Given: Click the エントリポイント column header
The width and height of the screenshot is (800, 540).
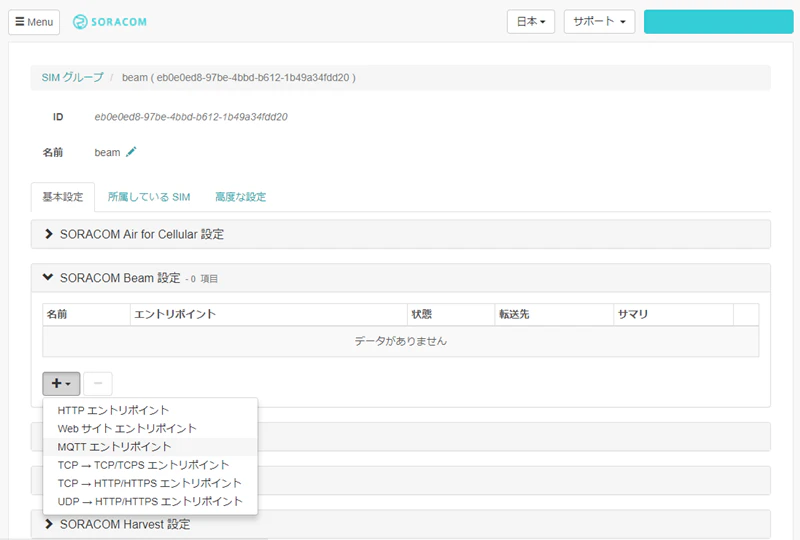Looking at the screenshot, I should point(269,314).
